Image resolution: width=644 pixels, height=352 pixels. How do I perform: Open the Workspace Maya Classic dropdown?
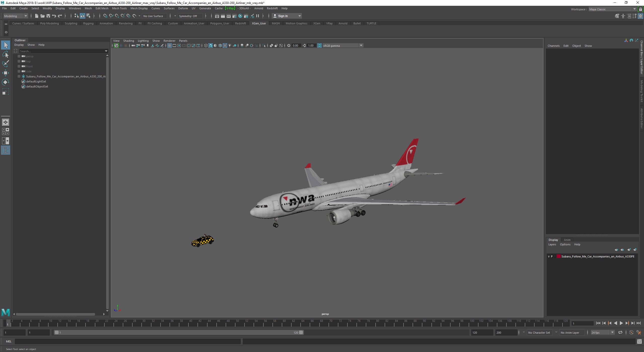pos(612,9)
